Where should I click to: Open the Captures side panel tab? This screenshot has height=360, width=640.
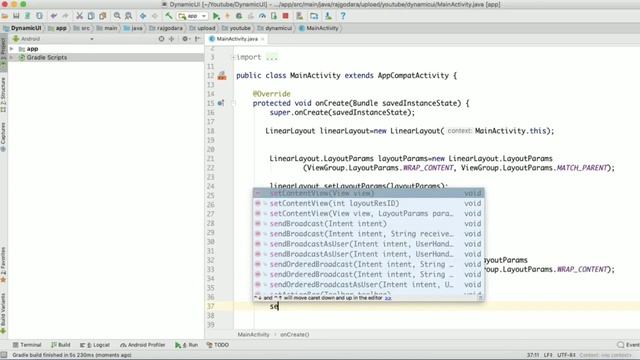[3, 137]
